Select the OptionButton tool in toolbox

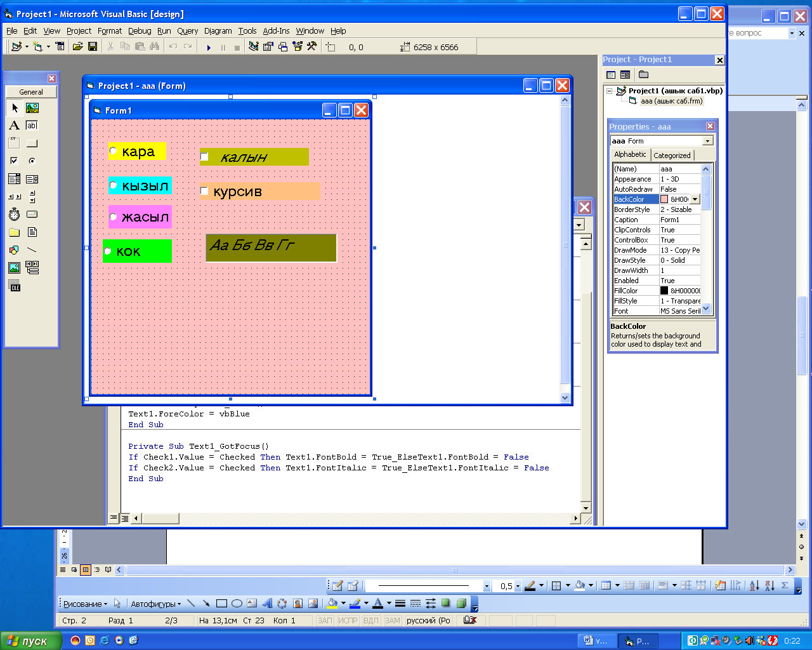(32, 161)
